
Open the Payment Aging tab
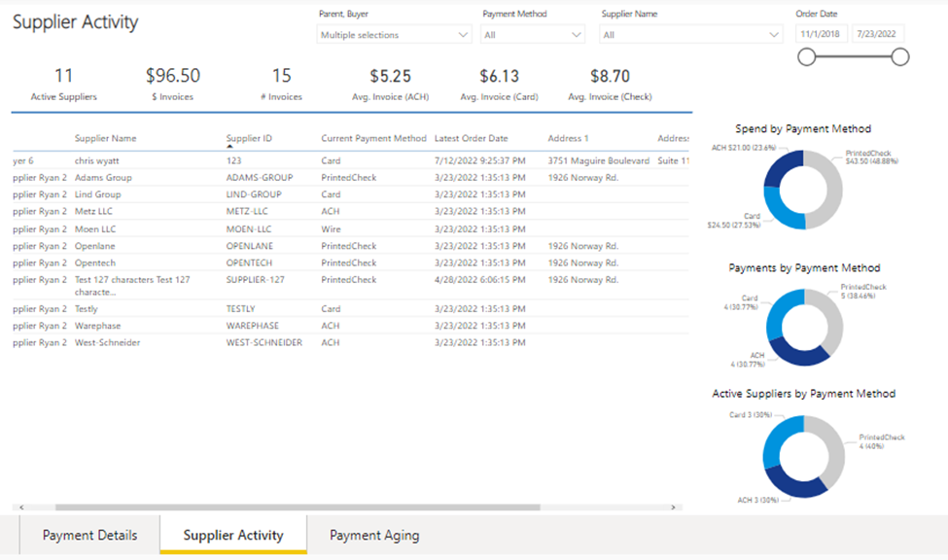374,536
